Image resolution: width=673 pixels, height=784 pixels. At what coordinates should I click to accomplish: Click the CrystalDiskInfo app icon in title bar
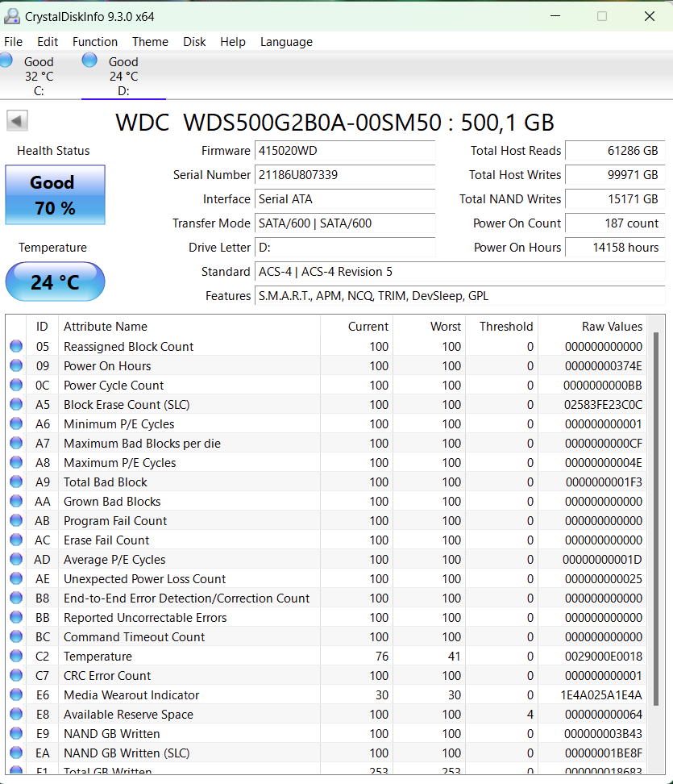(x=12, y=16)
